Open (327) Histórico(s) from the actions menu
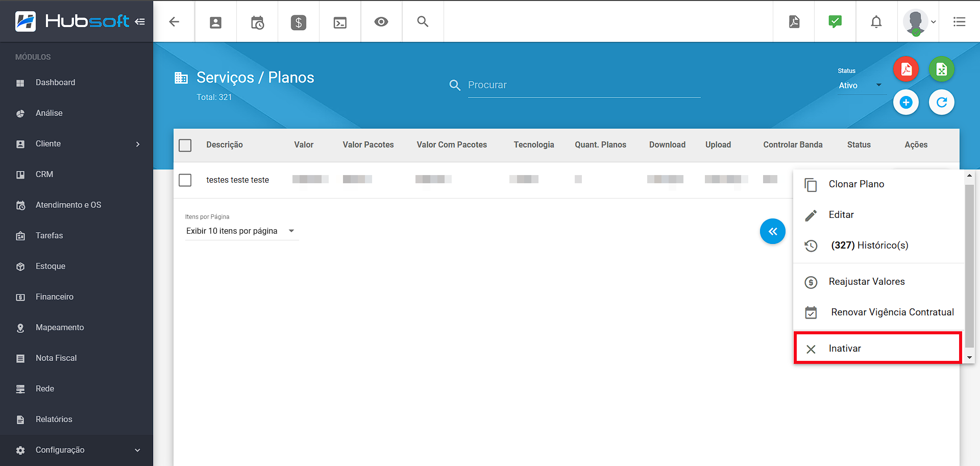980x466 pixels. click(x=878, y=246)
